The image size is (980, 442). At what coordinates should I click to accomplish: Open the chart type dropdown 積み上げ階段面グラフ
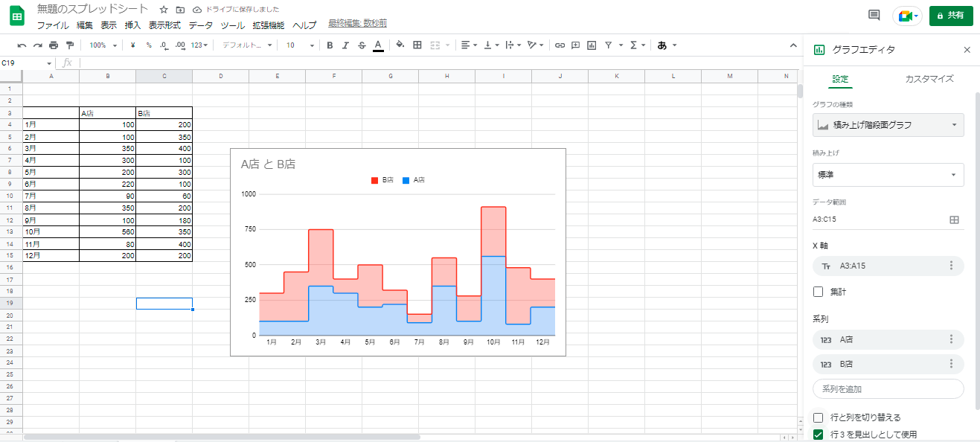[x=888, y=125]
